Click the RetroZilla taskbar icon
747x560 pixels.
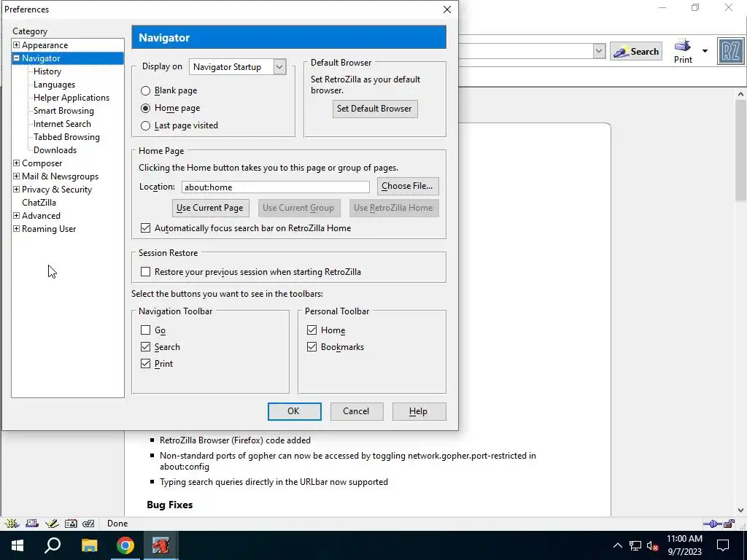click(160, 545)
